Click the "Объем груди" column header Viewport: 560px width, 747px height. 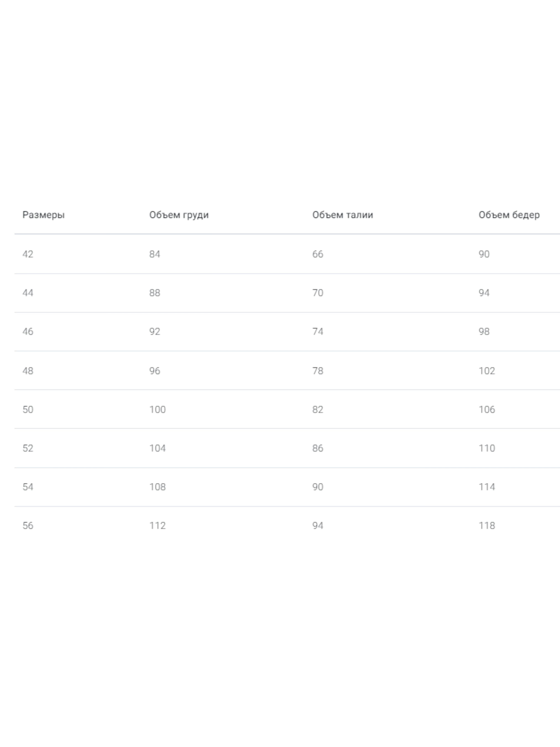click(x=179, y=215)
